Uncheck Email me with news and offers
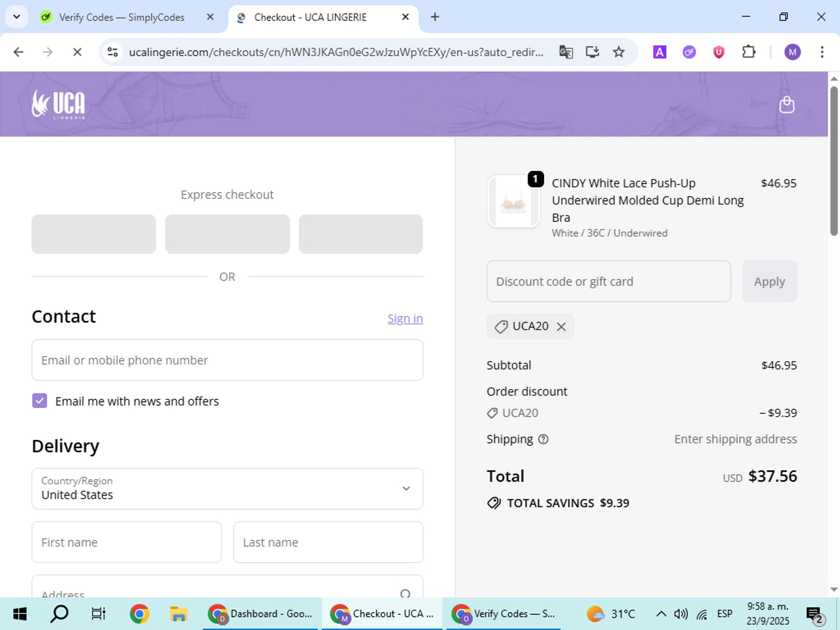This screenshot has width=840, height=630. (40, 400)
